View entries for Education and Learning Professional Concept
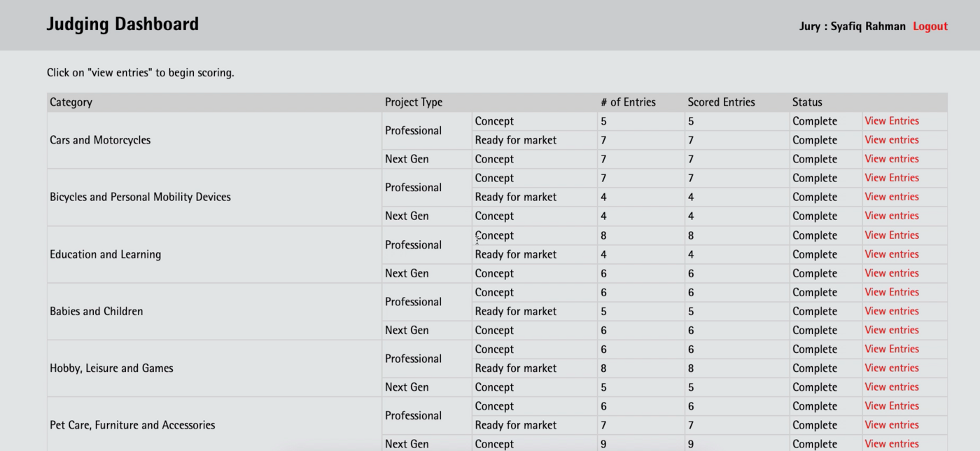 (891, 235)
